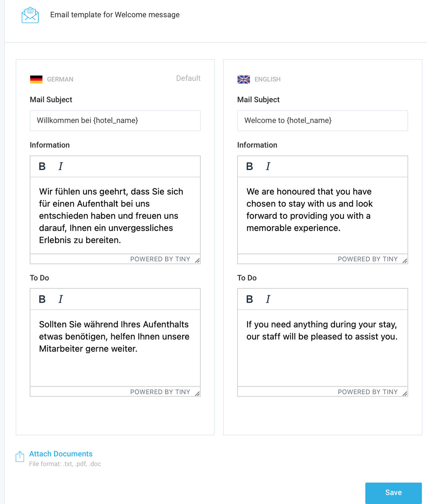
Task: Open the Attach Documents link
Action: click(x=61, y=454)
